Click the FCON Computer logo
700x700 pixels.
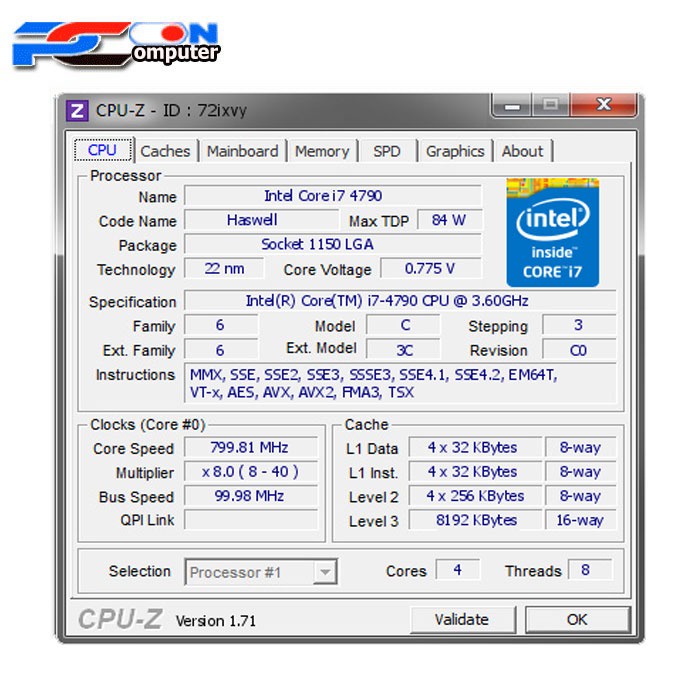coord(115,44)
